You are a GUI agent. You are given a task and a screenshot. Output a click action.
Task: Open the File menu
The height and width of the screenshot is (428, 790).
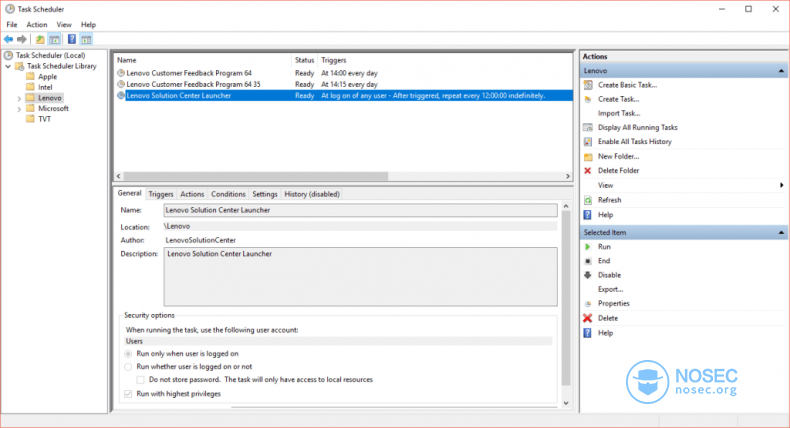click(12, 24)
